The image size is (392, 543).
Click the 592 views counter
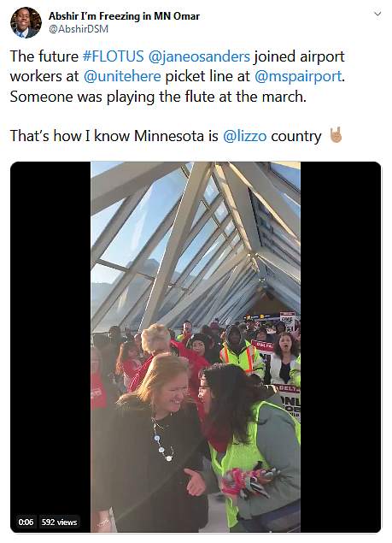(x=59, y=522)
